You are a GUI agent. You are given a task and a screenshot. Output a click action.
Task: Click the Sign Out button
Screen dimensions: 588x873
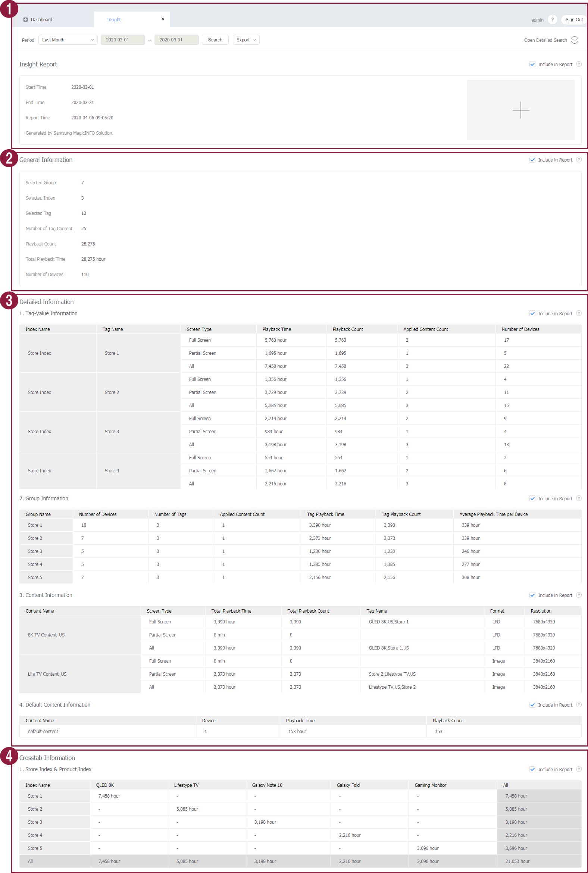574,19
